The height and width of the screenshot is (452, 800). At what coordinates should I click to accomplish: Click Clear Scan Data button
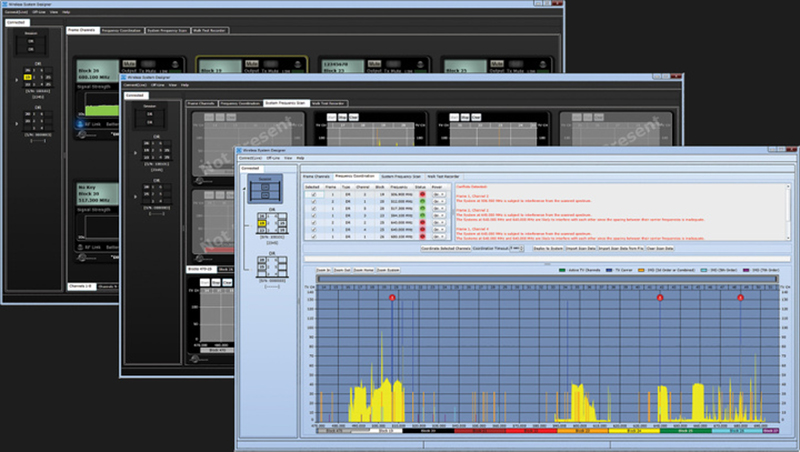(660, 248)
